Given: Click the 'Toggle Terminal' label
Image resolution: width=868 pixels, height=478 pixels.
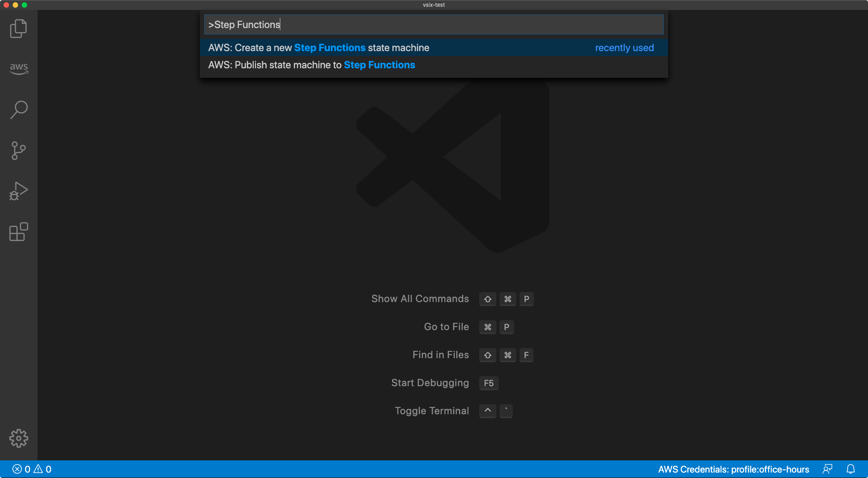Looking at the screenshot, I should [x=432, y=411].
